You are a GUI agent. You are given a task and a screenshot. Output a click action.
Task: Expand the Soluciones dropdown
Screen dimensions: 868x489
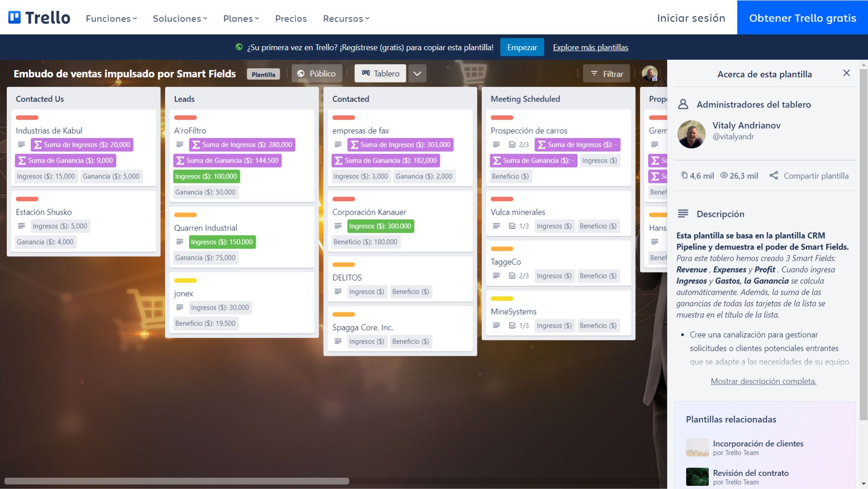coord(180,19)
